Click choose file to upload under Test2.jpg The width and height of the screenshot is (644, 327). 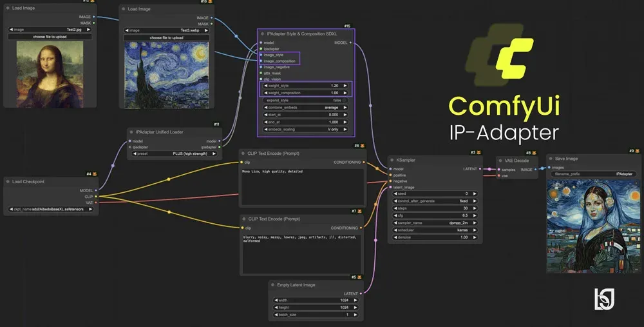(50, 37)
